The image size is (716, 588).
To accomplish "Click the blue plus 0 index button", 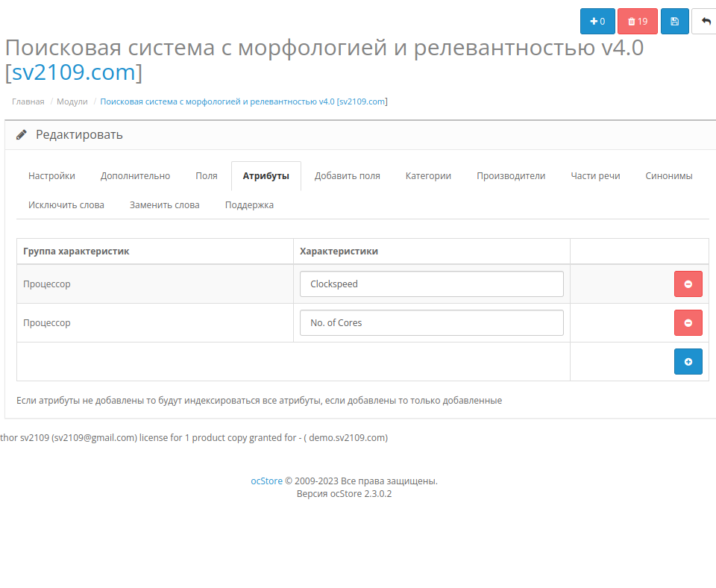I will click(597, 22).
